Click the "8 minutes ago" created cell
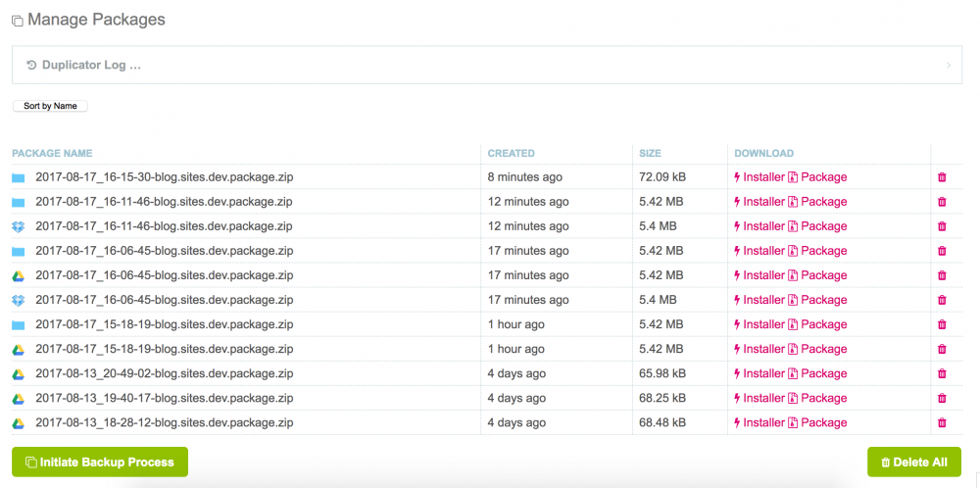The width and height of the screenshot is (980, 488). [x=525, y=177]
